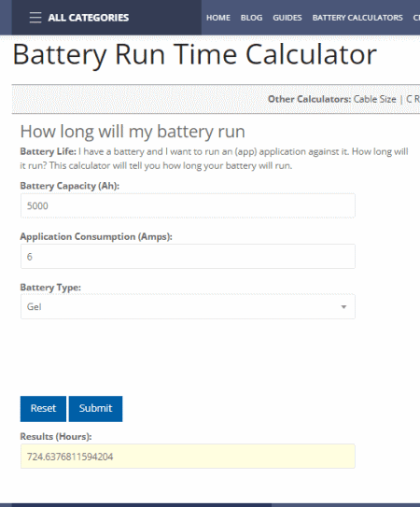Go to the HOME page

click(218, 18)
